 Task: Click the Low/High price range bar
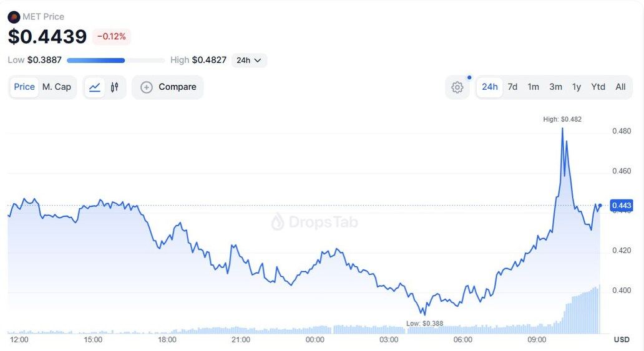pyautogui.click(x=115, y=60)
